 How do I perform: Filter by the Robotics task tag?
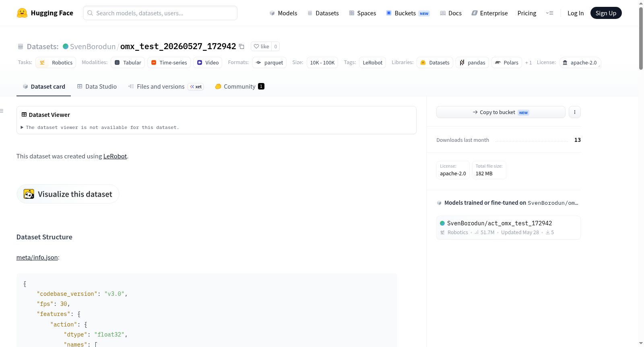(56, 62)
